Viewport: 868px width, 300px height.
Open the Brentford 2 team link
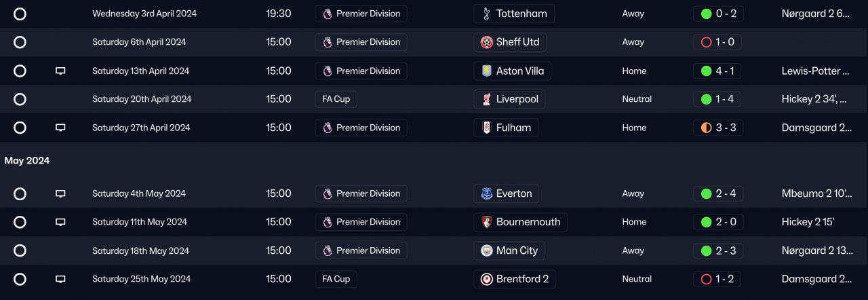coord(521,279)
